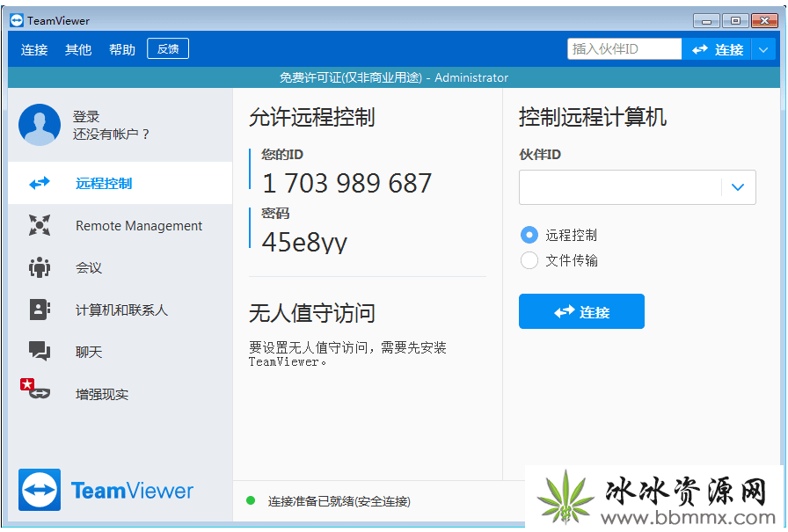Click your ID number 1 703 989 687
This screenshot has height=532, width=788.
click(347, 183)
